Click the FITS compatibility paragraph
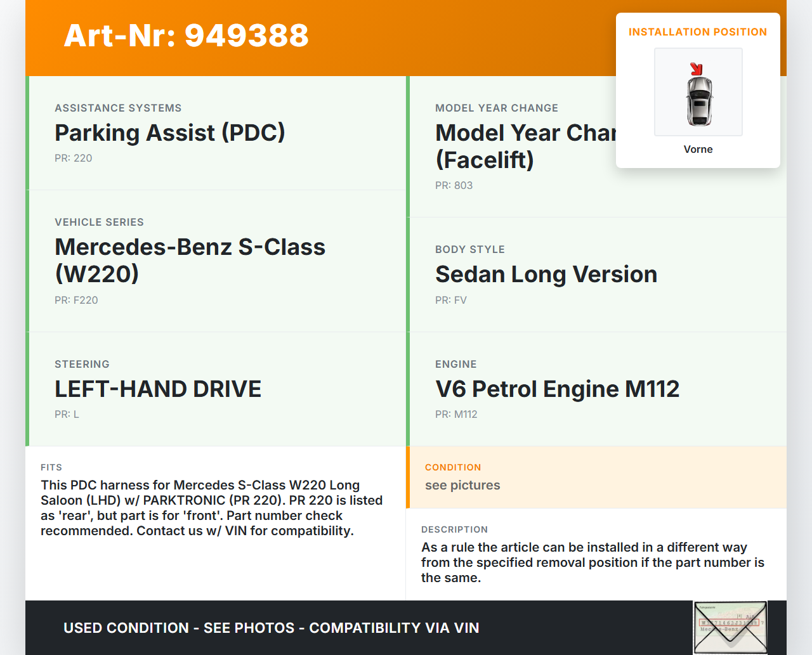 (211, 508)
